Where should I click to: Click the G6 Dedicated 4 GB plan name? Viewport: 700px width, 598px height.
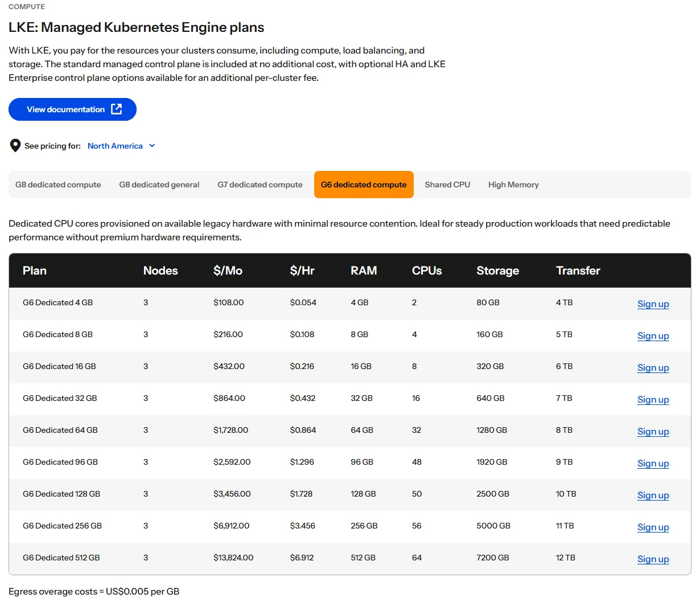[57, 302]
